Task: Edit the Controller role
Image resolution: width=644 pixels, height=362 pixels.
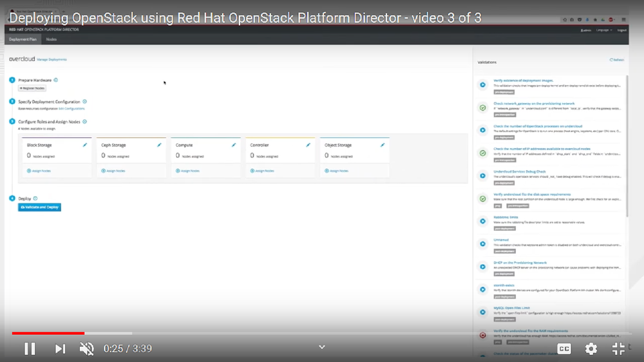Action: (x=308, y=145)
